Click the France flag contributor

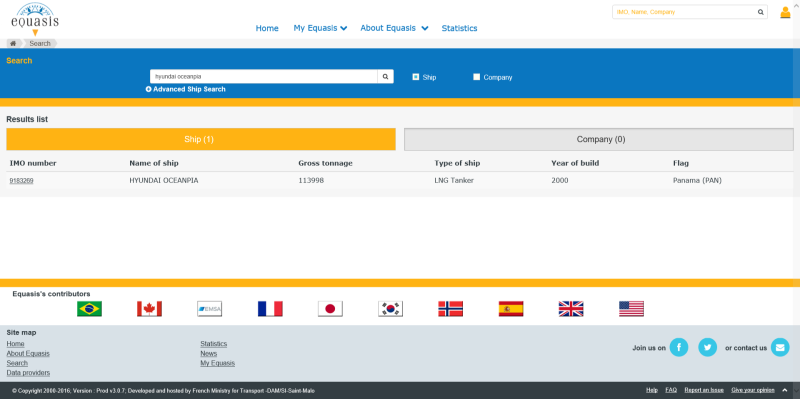pos(270,309)
